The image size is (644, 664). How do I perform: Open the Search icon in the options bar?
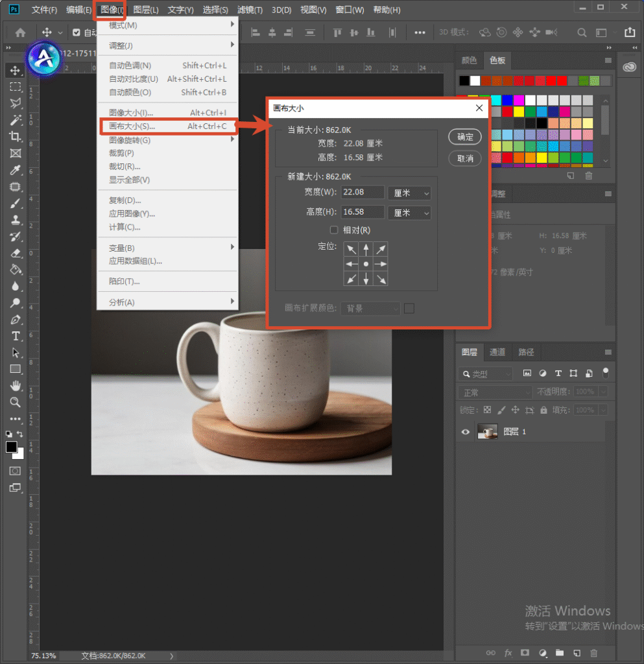582,32
